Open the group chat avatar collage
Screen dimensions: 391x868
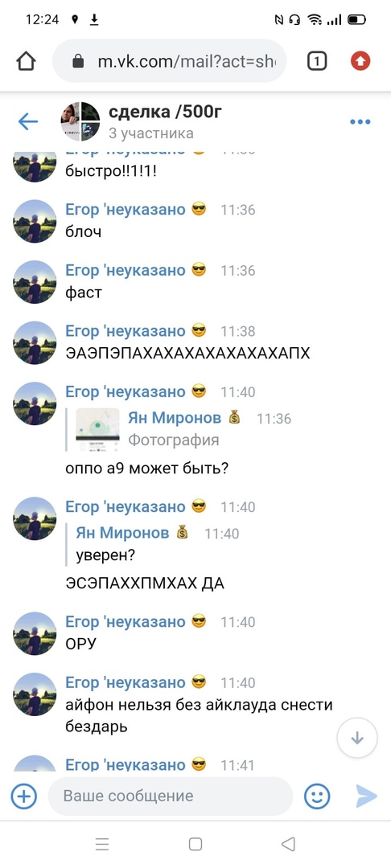coord(80,122)
